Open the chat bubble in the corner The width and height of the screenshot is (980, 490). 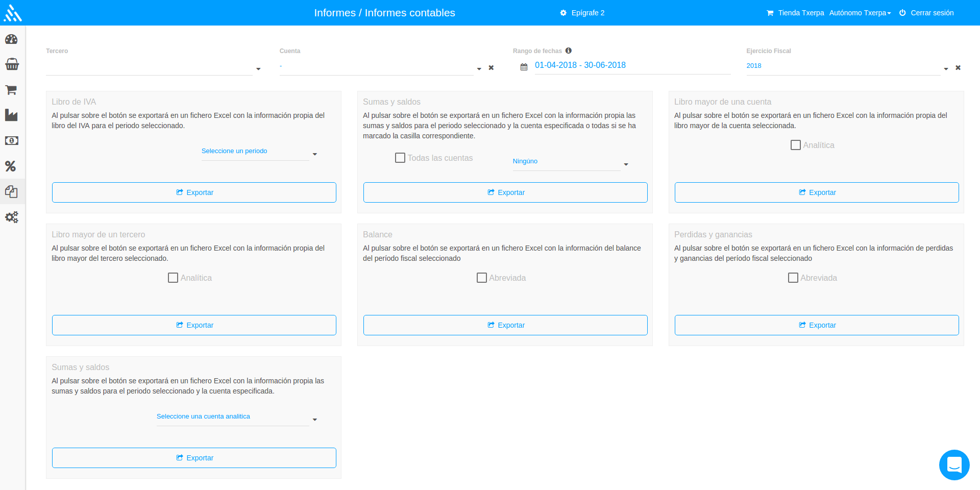954,465
